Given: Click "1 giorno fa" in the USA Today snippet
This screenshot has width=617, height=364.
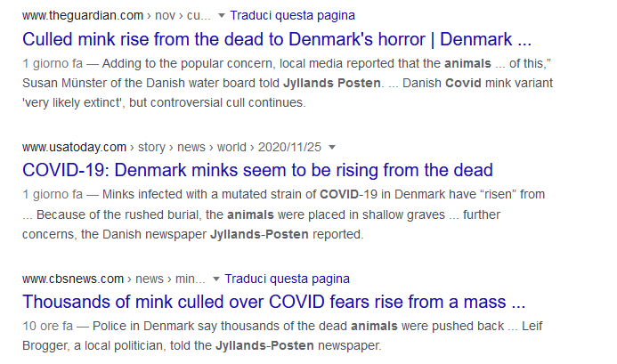Looking at the screenshot, I should (53, 194).
